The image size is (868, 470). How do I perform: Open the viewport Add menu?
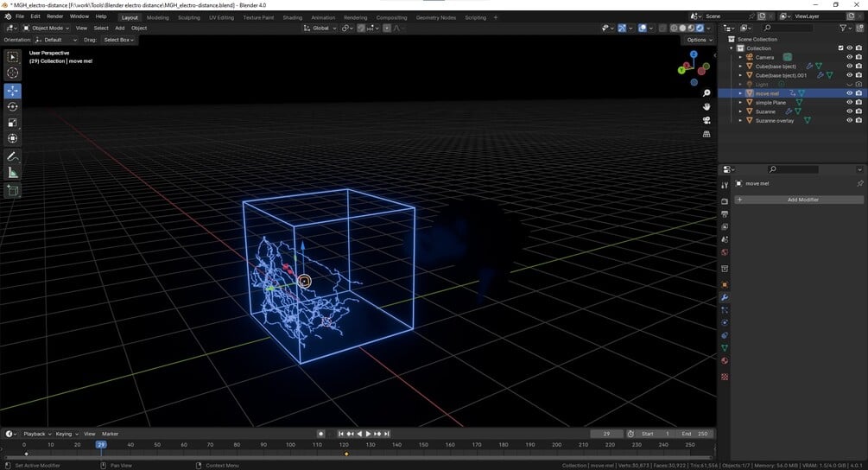pyautogui.click(x=119, y=28)
